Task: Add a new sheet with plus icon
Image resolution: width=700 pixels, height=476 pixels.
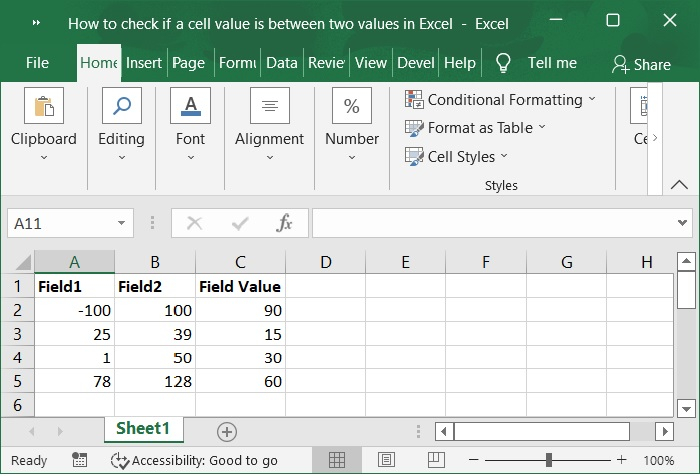Action: [227, 431]
